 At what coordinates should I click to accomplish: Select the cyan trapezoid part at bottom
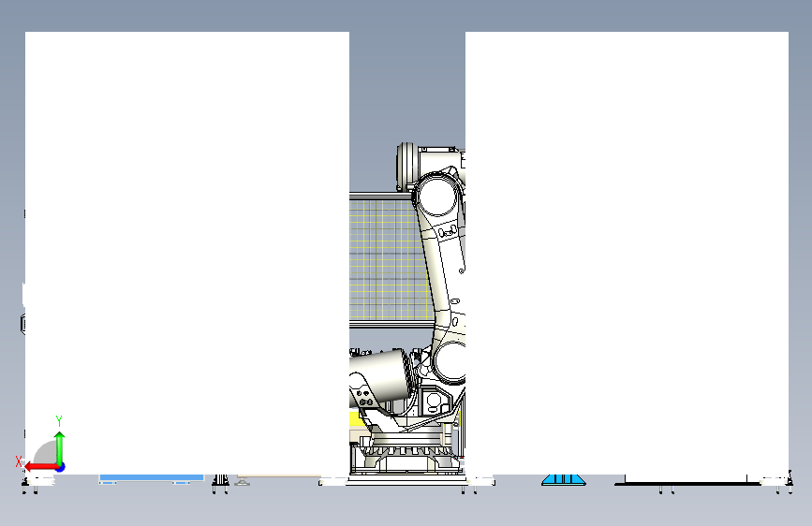564,480
